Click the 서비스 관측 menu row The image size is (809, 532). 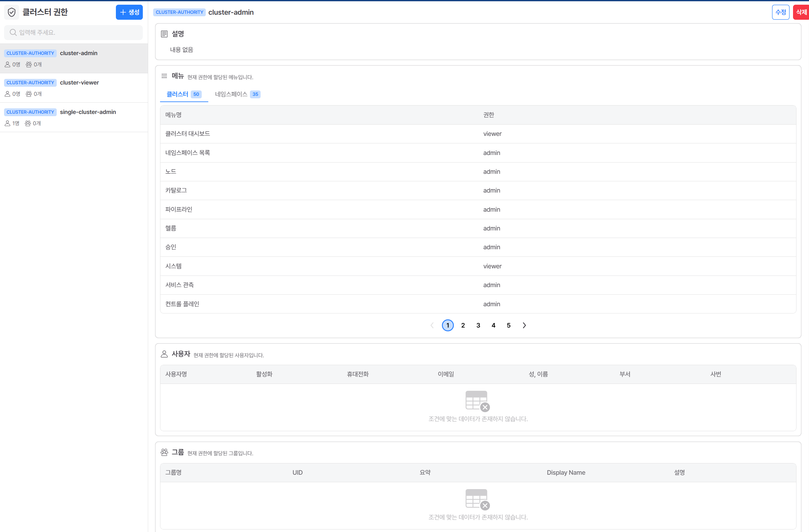478,285
